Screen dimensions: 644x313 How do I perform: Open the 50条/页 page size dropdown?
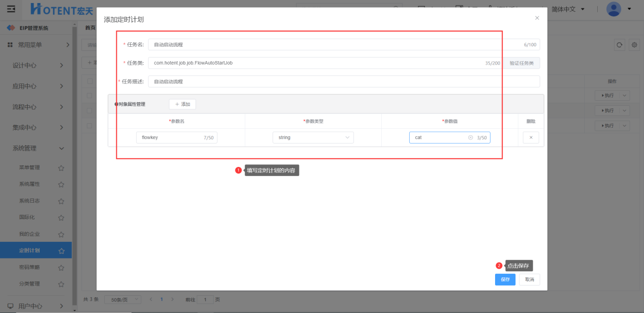[122, 299]
